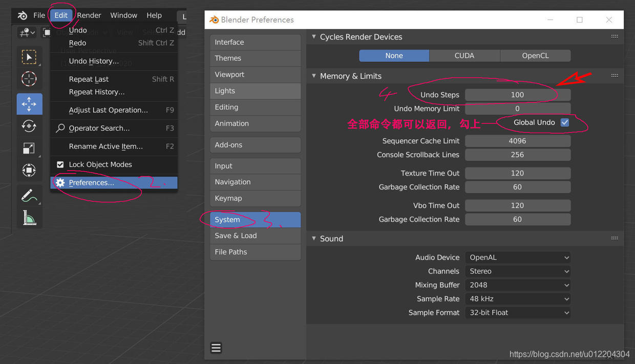Image resolution: width=635 pixels, height=364 pixels.
Task: Select the Select Box tool
Action: (x=29, y=57)
